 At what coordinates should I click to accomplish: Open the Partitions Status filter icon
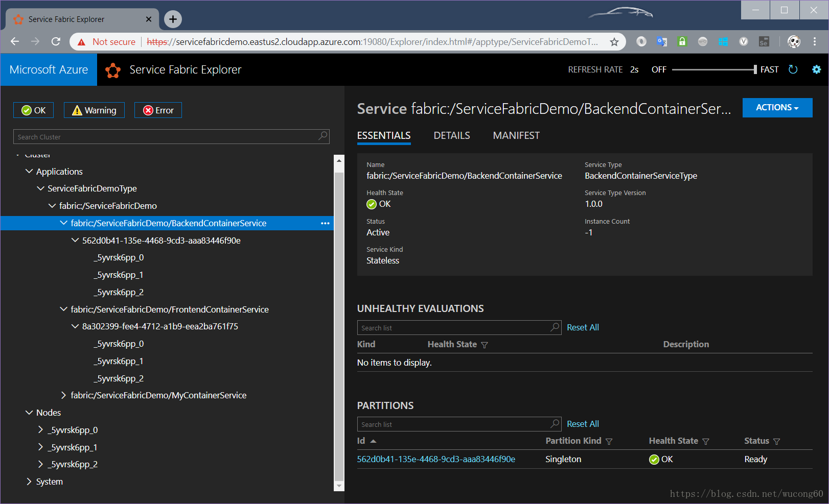(x=776, y=442)
